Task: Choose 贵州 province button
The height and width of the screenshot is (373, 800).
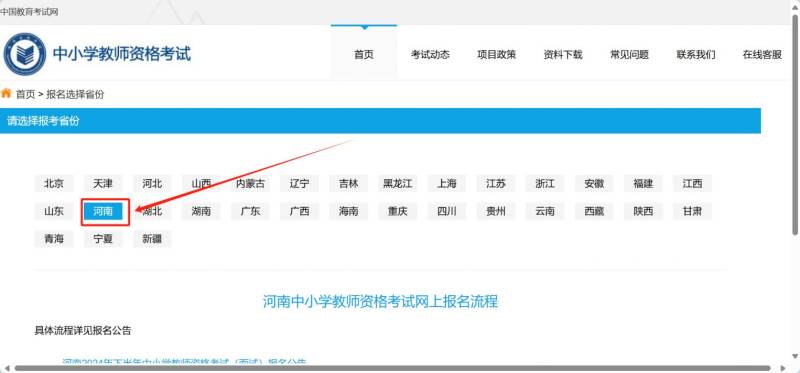Action: tap(496, 211)
